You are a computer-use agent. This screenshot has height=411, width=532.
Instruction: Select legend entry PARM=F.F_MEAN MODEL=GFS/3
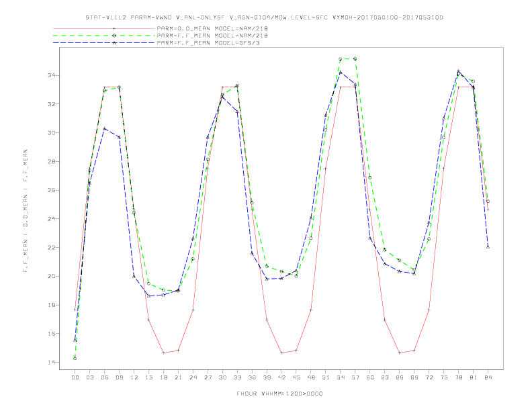pyautogui.click(x=208, y=43)
